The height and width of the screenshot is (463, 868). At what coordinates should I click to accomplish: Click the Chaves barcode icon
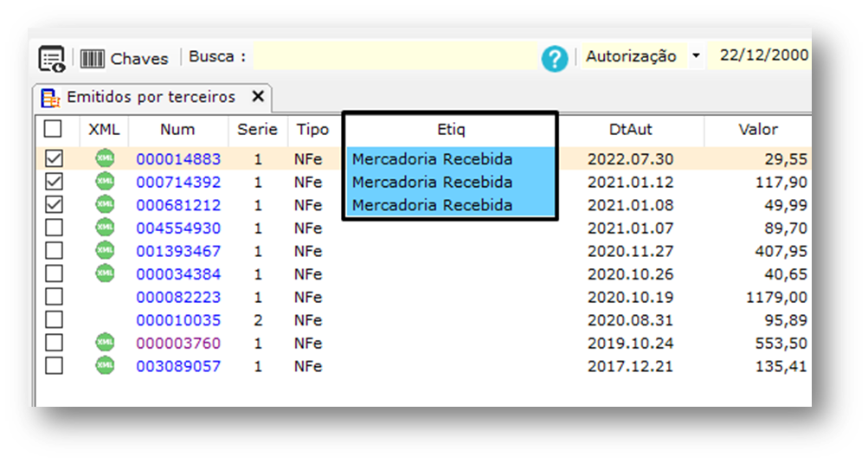[92, 59]
